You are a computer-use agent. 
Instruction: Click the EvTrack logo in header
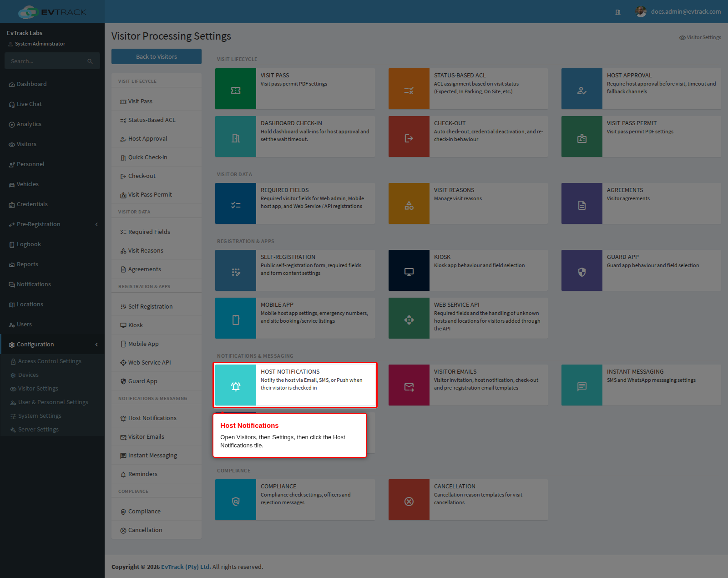click(52, 12)
